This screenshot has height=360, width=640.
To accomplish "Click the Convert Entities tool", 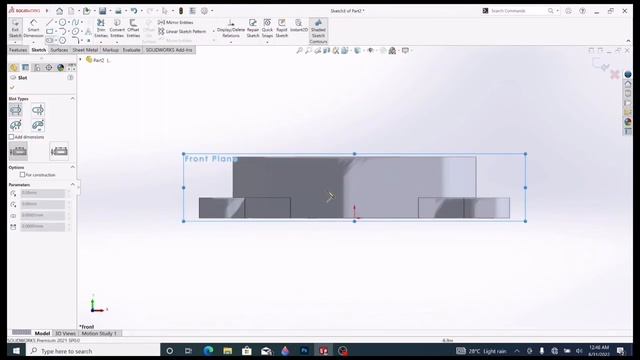I will [117, 28].
